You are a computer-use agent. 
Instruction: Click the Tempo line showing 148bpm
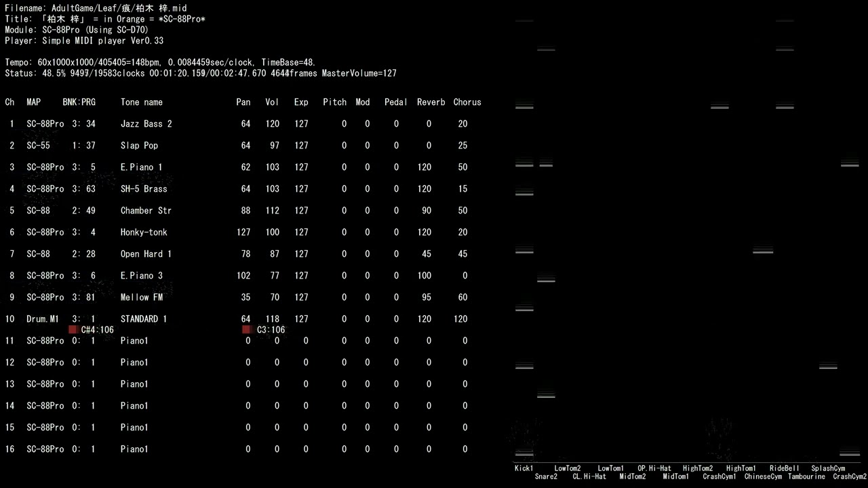tap(160, 62)
